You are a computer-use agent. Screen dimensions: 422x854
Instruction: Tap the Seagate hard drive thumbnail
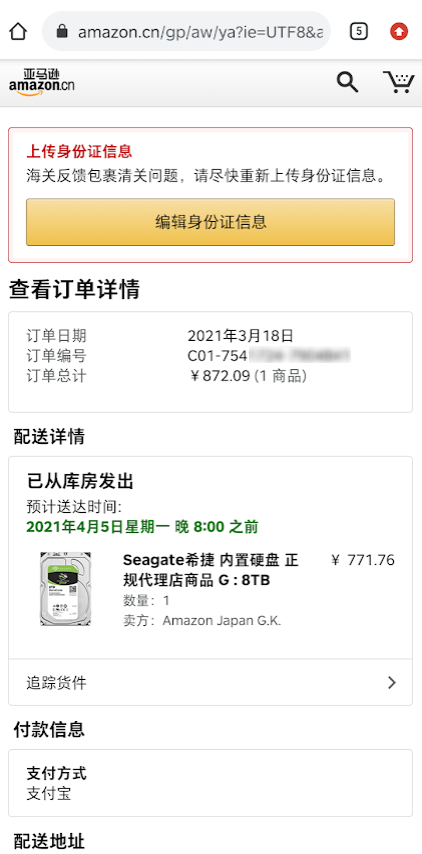pos(65,589)
